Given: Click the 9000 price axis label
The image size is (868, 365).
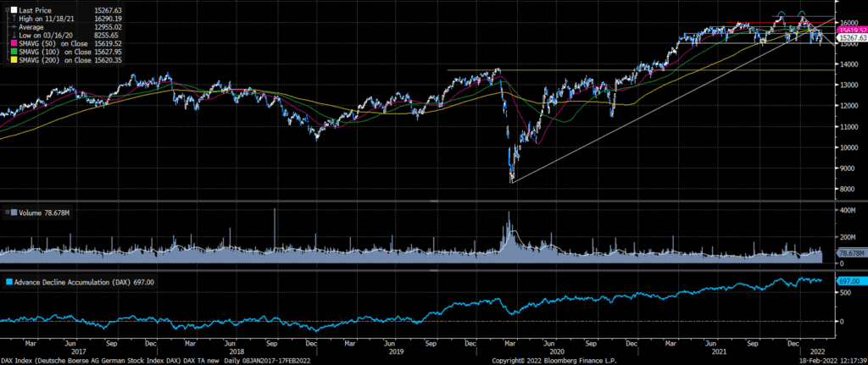Looking at the screenshot, I should (848, 169).
